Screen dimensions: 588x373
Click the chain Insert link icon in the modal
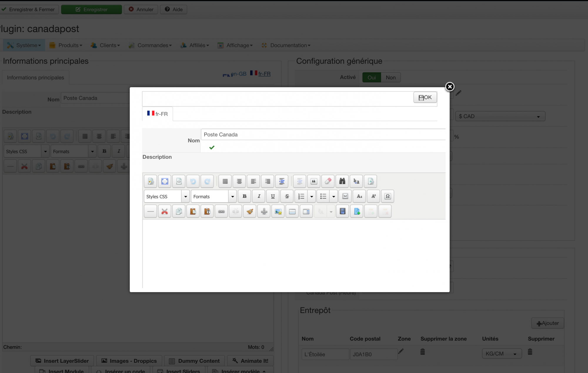(221, 211)
